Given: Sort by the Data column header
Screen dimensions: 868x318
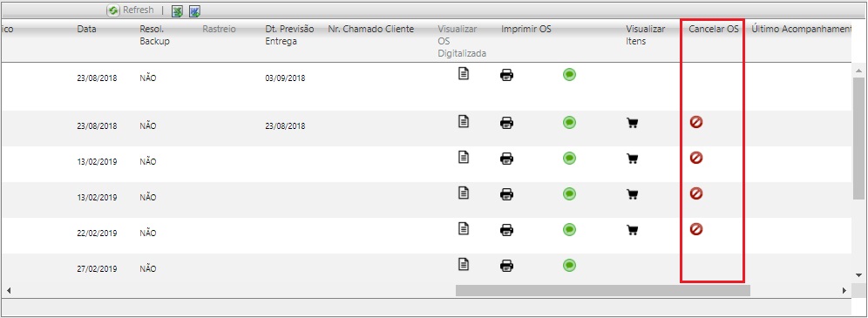Looking at the screenshot, I should 86,30.
